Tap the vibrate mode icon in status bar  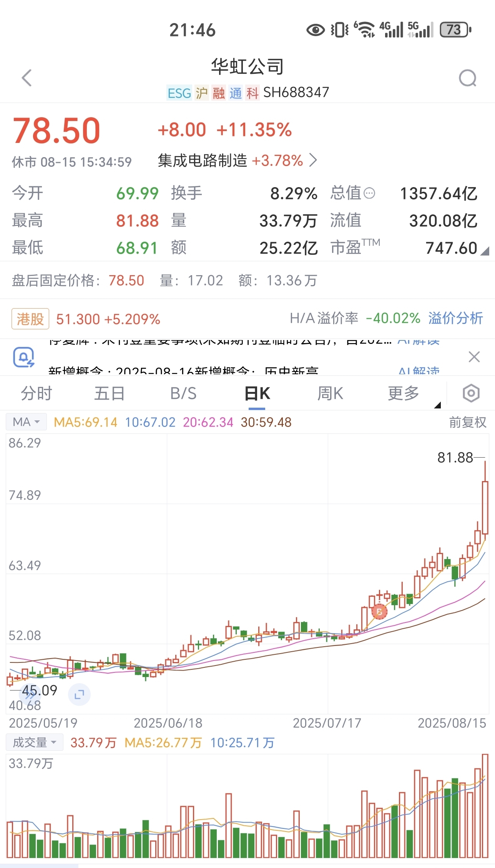click(x=340, y=30)
